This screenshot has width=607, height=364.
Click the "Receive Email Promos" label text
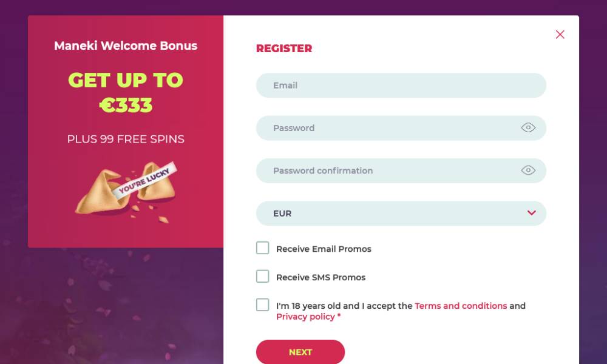(x=324, y=249)
